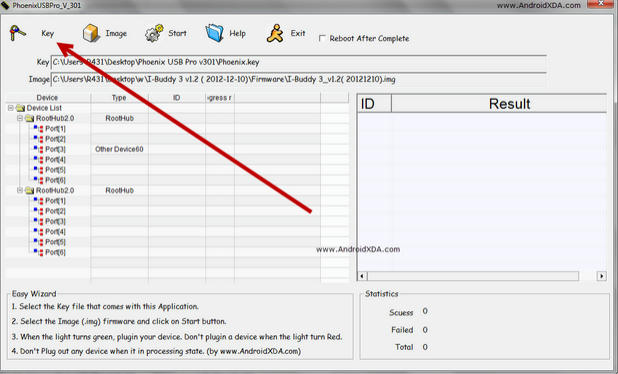This screenshot has width=618, height=374.
Task: Click the Image file path field
Action: [298, 80]
